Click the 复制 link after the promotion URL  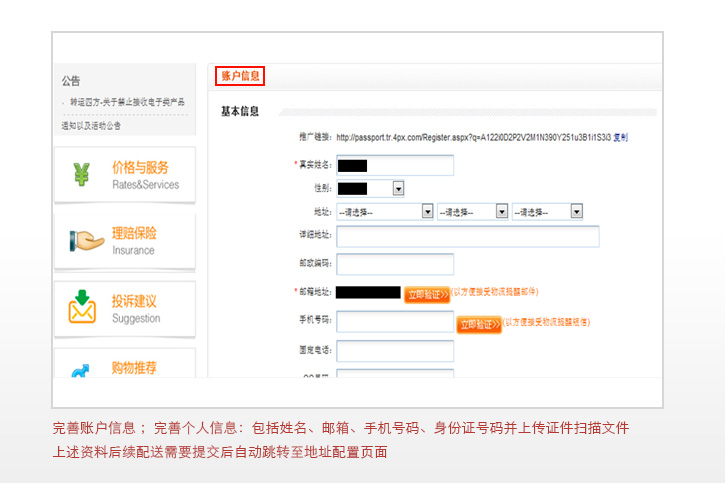[x=620, y=137]
